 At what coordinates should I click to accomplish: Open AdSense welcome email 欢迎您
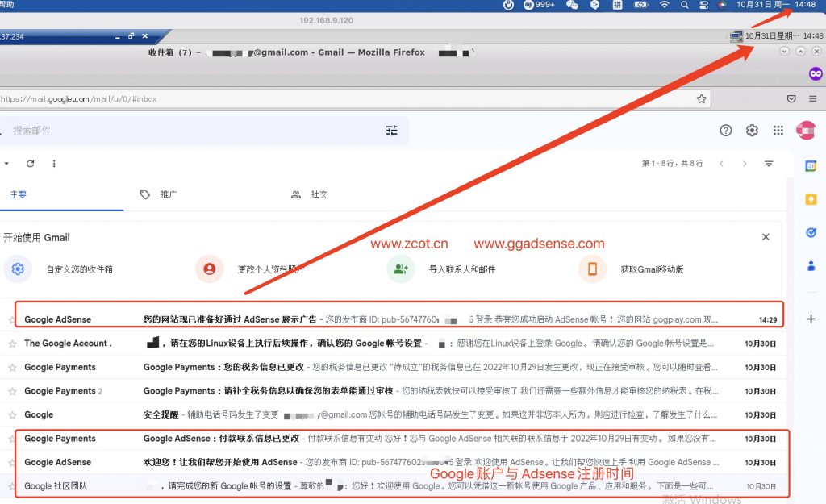pyautogui.click(x=391, y=462)
